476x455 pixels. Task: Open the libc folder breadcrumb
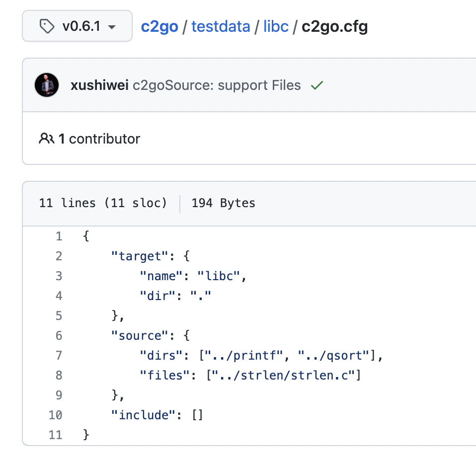pos(276,26)
